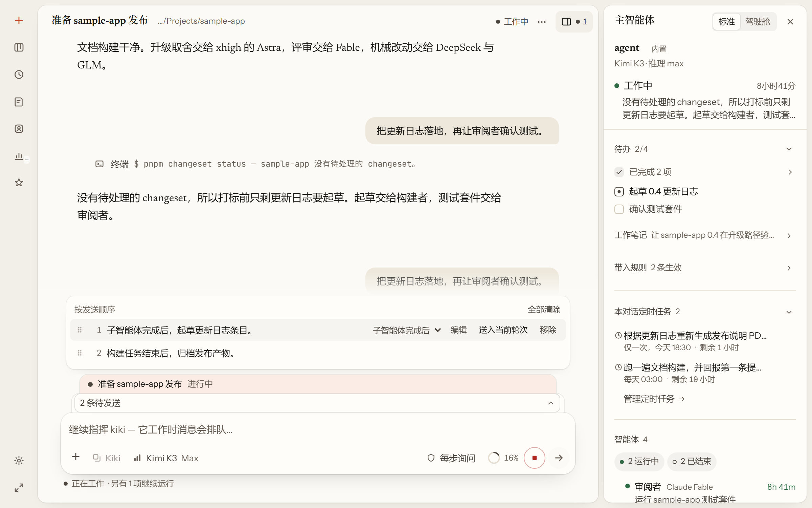
Task: Focus the 继续指挥 kiki message input
Action: (x=318, y=429)
